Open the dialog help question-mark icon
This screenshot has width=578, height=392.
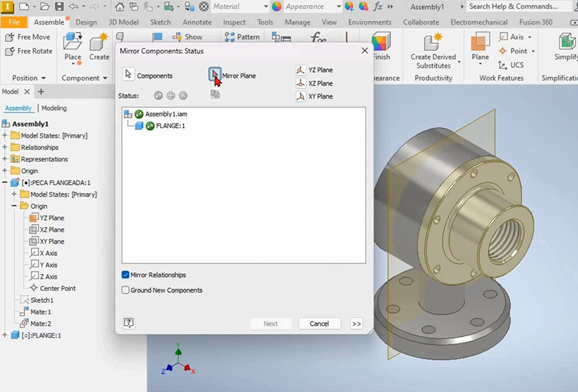tap(129, 323)
